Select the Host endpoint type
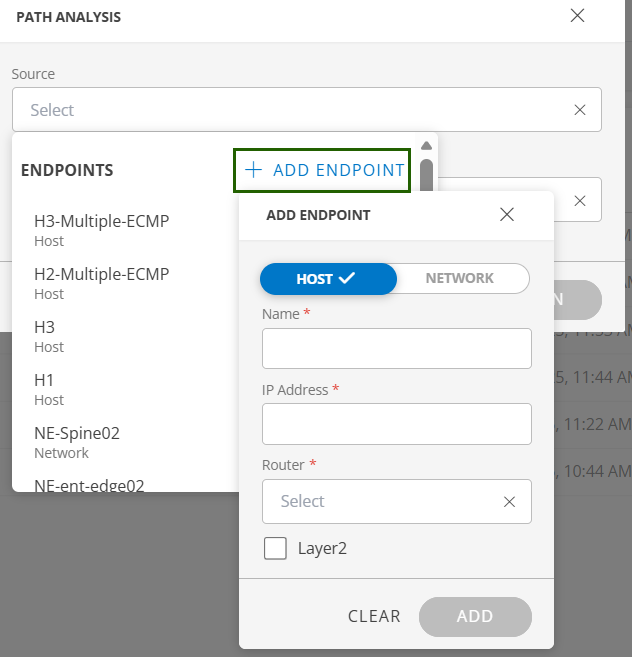 328,279
